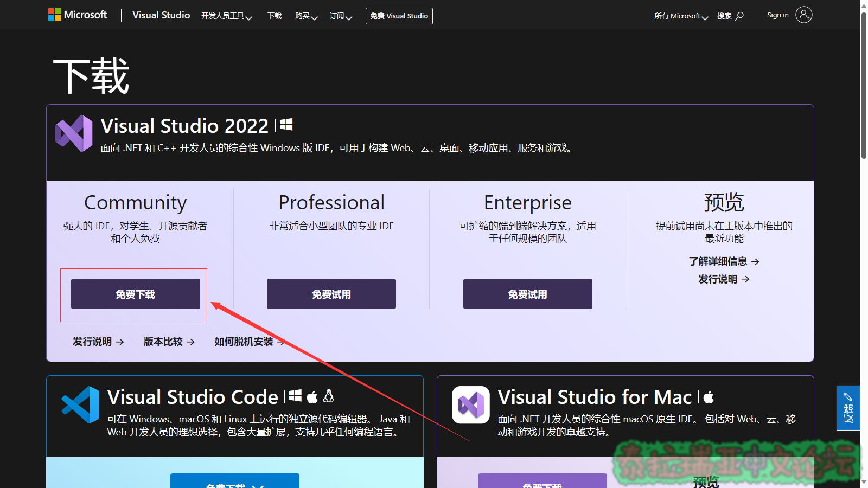This screenshot has width=868, height=488.
Task: Click Community 免费下载 button
Action: click(x=136, y=294)
